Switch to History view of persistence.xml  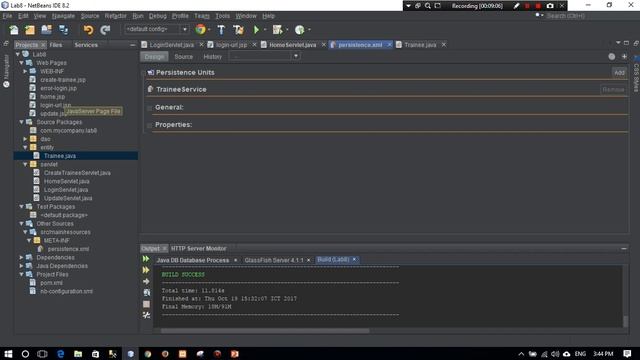(x=213, y=57)
